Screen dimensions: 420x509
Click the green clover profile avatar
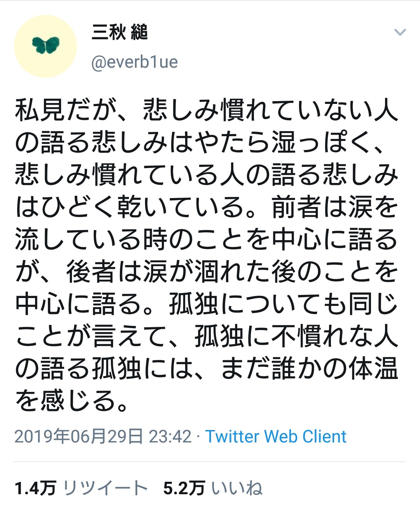[45, 45]
